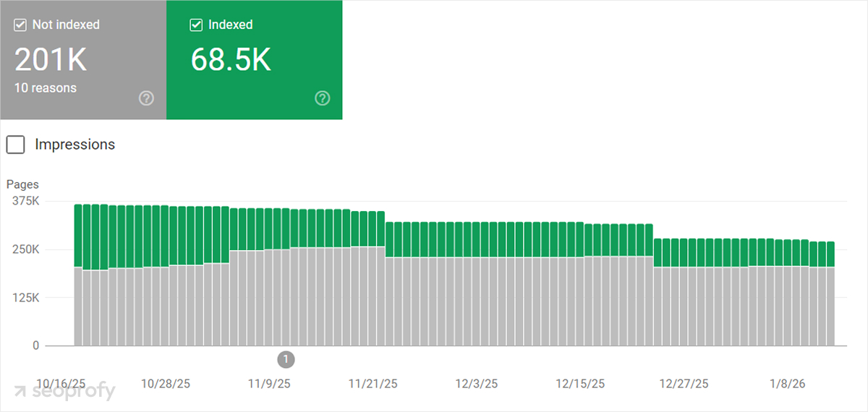Click the Impressions label text
The width and height of the screenshot is (868, 412).
coord(75,145)
